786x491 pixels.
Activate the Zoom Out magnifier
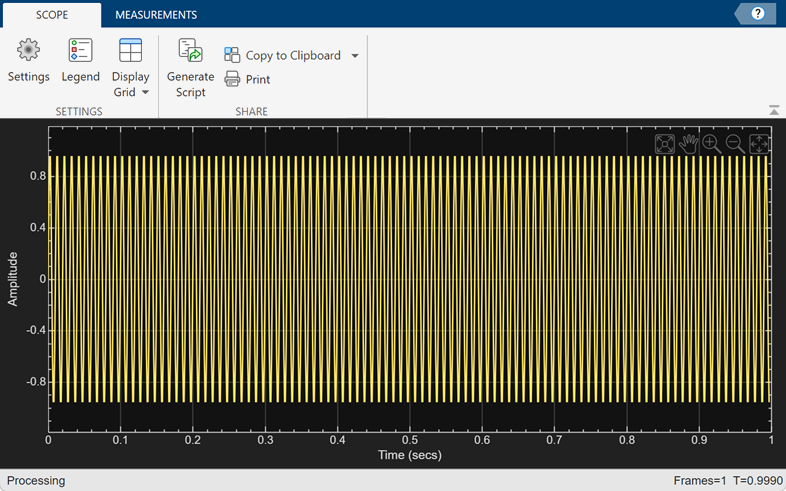click(x=734, y=144)
